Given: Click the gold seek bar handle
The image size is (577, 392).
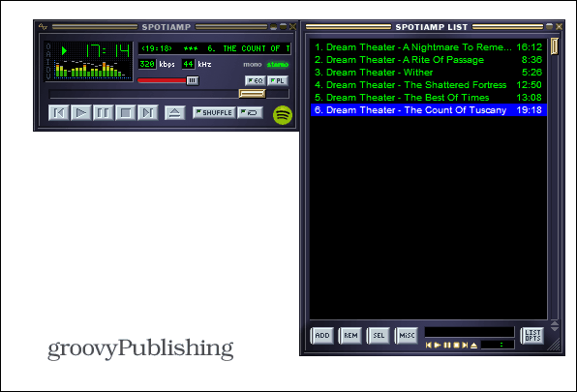Looking at the screenshot, I should coord(252,94).
